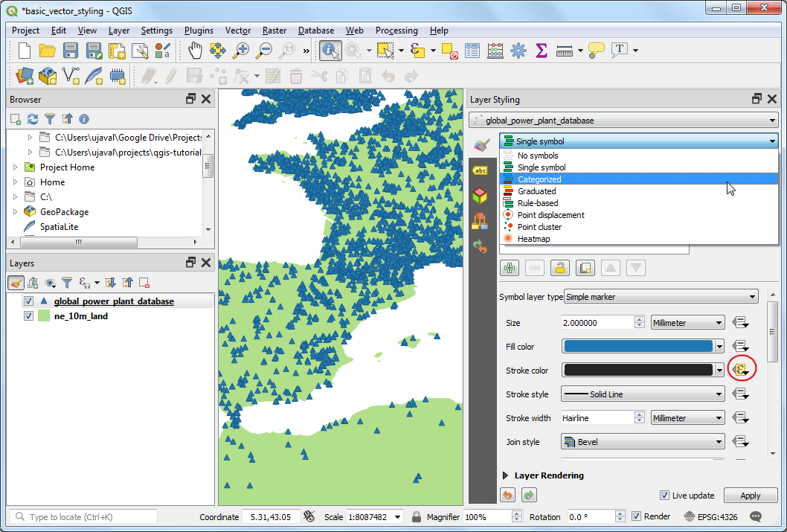Open the Processing menu
Viewport: 787px width, 532px height.
point(396,31)
